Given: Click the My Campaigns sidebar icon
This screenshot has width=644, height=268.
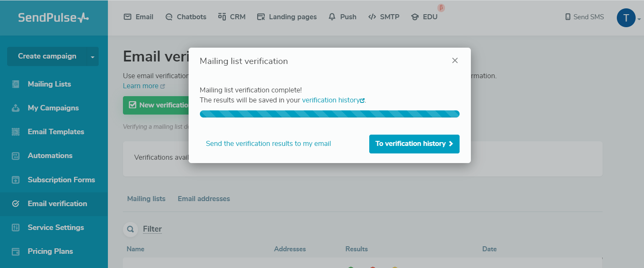Looking at the screenshot, I should pyautogui.click(x=15, y=108).
